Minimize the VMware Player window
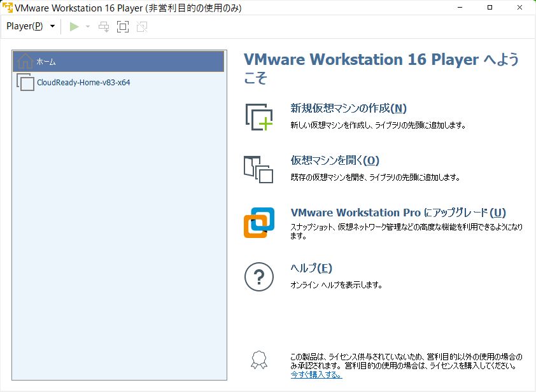 point(460,8)
